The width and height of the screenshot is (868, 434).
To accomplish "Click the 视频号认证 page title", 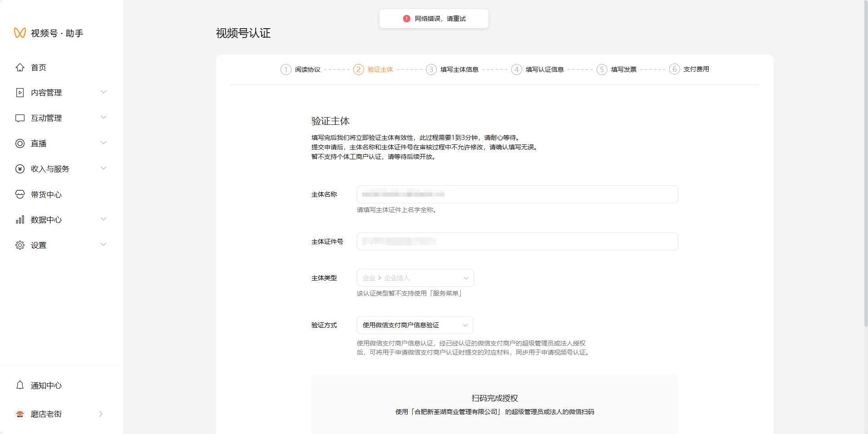I will point(243,33).
